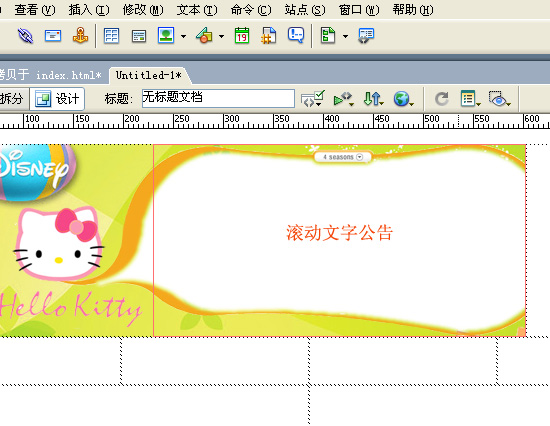This screenshot has height=426, width=550.
Task: Click the 无标题文档 title field
Action: tap(218, 98)
